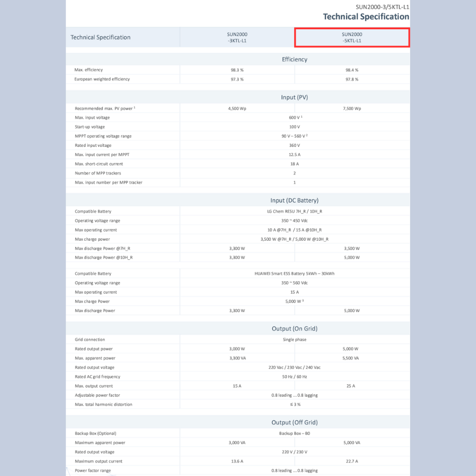Select the "5,500 VA" value
The image size is (476, 476).
click(350, 358)
